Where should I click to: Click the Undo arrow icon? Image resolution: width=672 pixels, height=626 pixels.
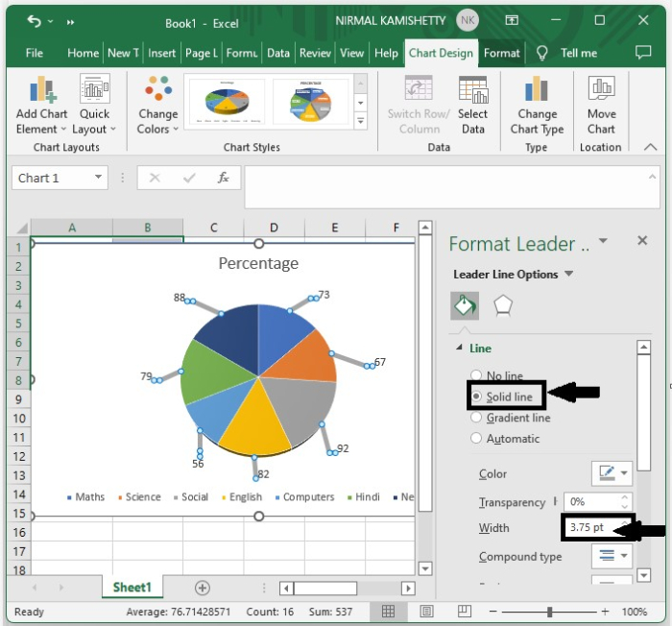click(34, 20)
